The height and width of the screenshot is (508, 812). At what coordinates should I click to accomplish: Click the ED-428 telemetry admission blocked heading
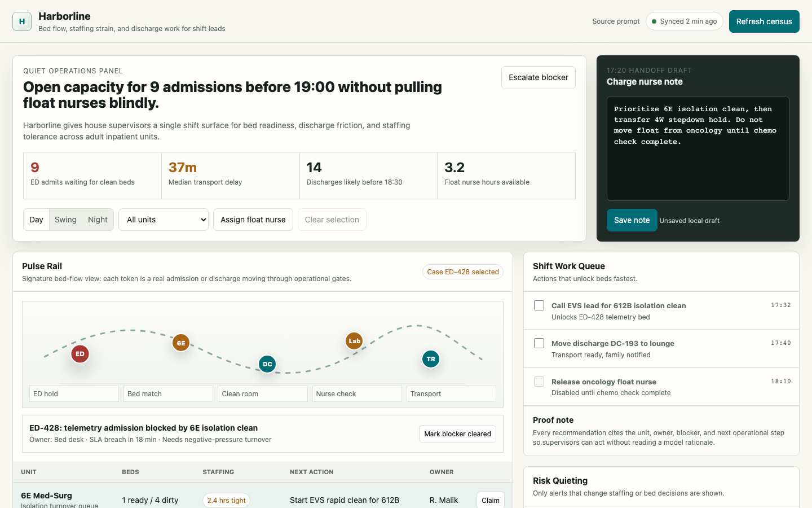click(x=143, y=428)
